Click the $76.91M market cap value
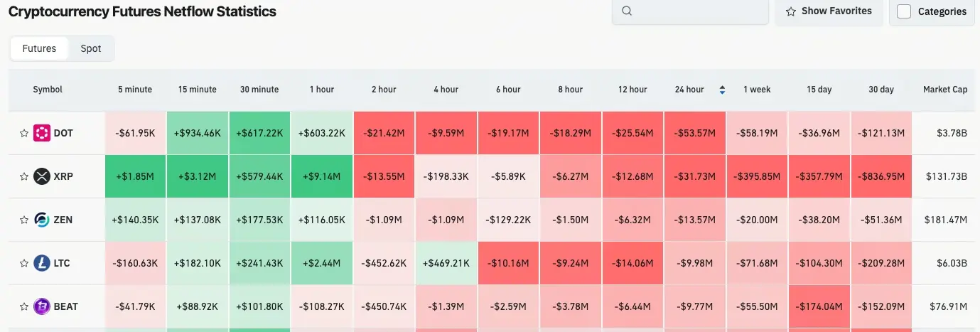The height and width of the screenshot is (332, 980). [x=949, y=306]
